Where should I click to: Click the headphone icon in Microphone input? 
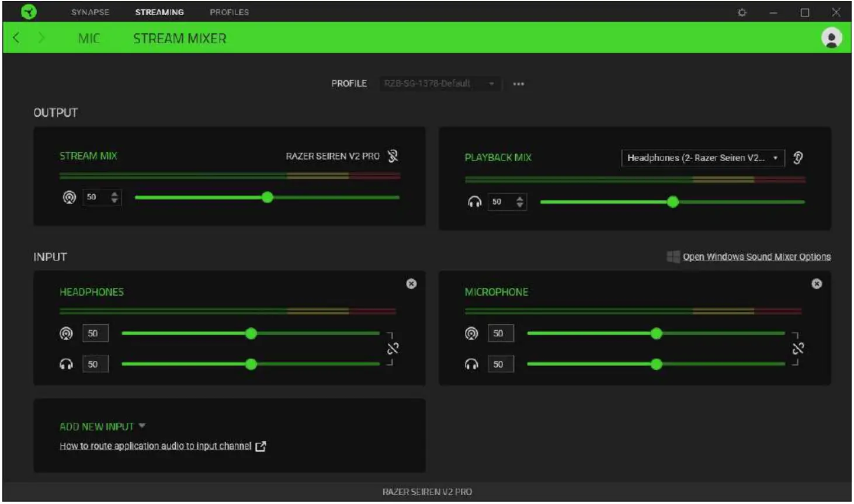coord(471,364)
